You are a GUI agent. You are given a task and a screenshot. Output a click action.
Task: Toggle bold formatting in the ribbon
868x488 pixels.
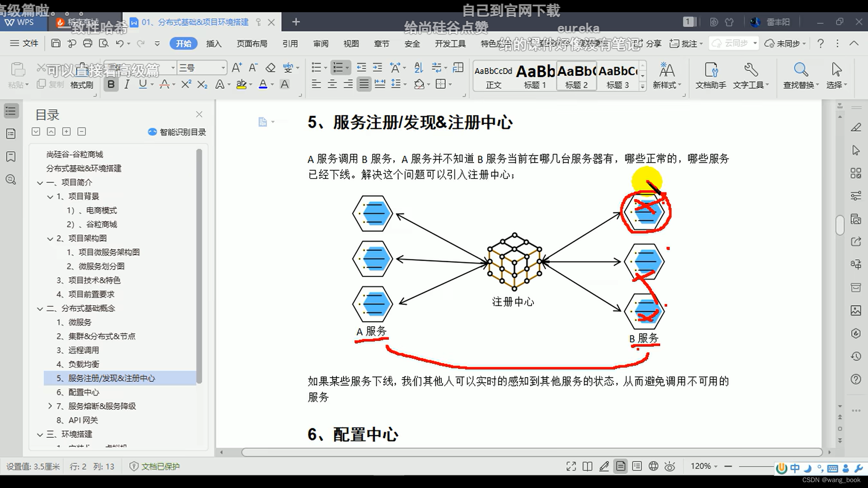(111, 84)
